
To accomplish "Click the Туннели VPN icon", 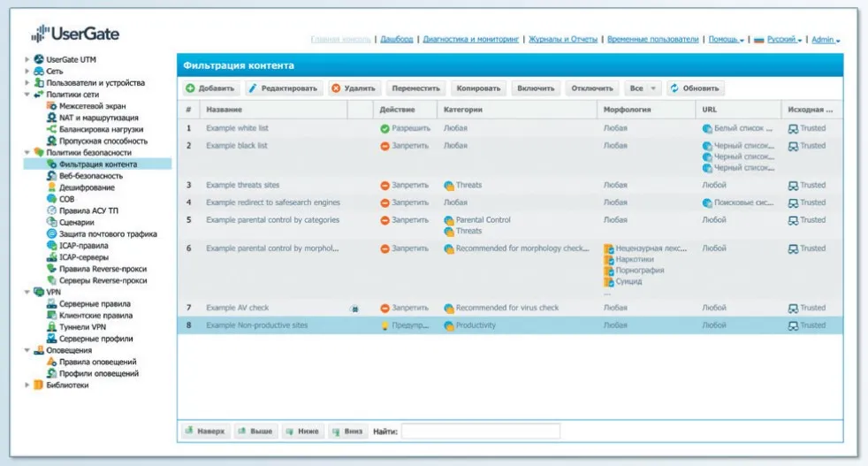I will (51, 327).
